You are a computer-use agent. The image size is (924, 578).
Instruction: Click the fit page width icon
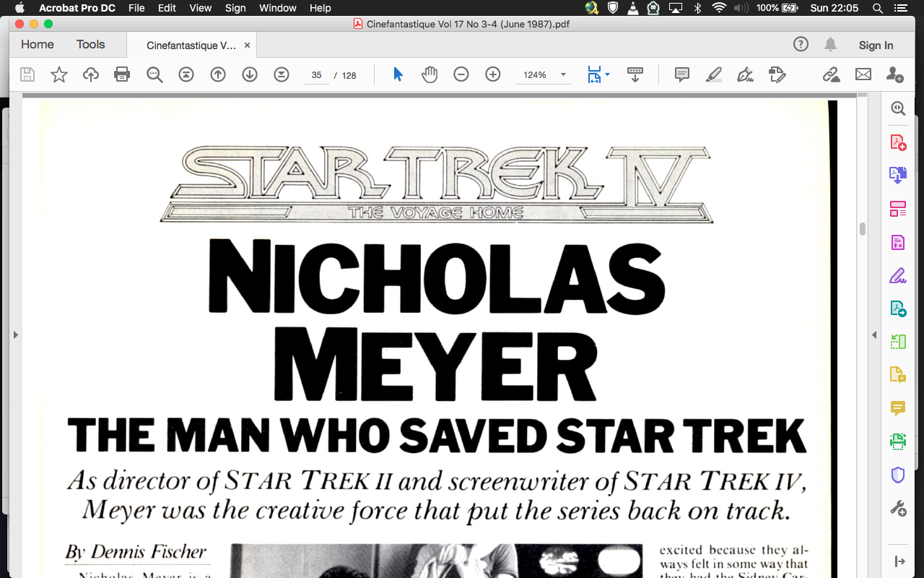pos(594,74)
